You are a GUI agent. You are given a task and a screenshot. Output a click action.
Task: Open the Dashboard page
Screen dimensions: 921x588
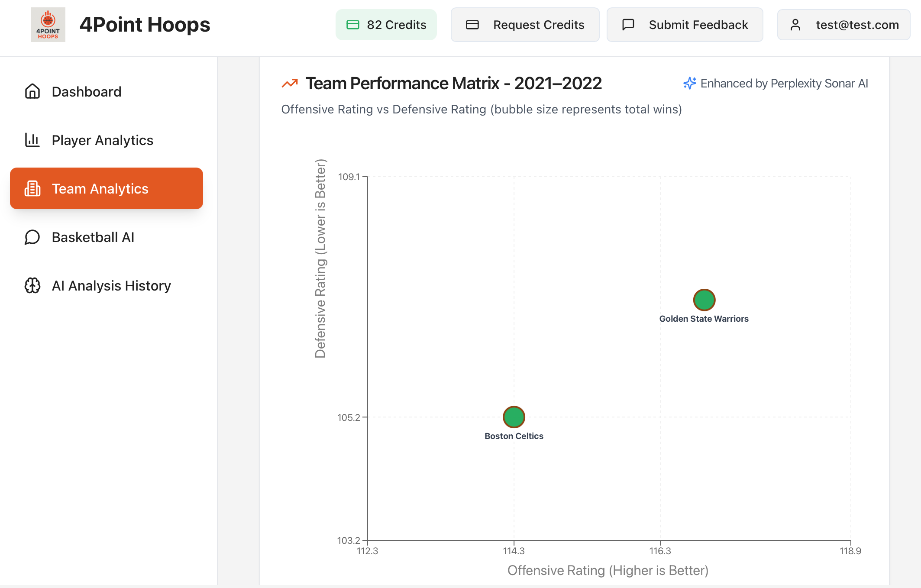coord(86,91)
